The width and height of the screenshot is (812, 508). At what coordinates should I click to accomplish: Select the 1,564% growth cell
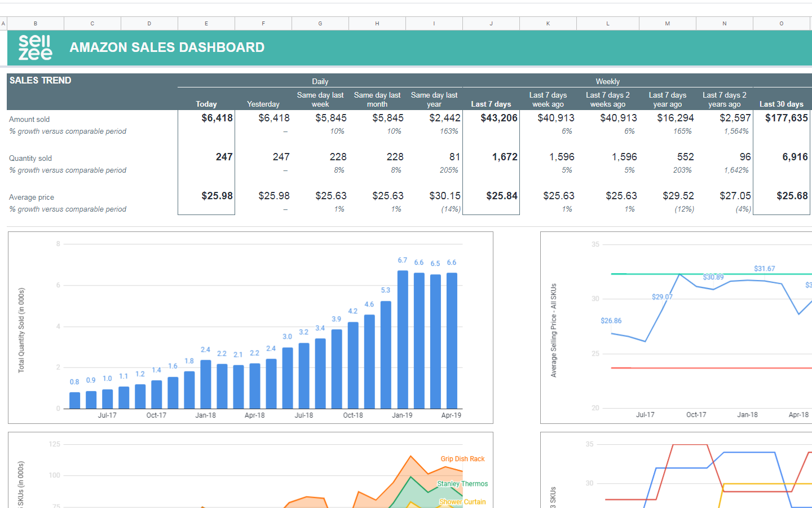coord(736,131)
